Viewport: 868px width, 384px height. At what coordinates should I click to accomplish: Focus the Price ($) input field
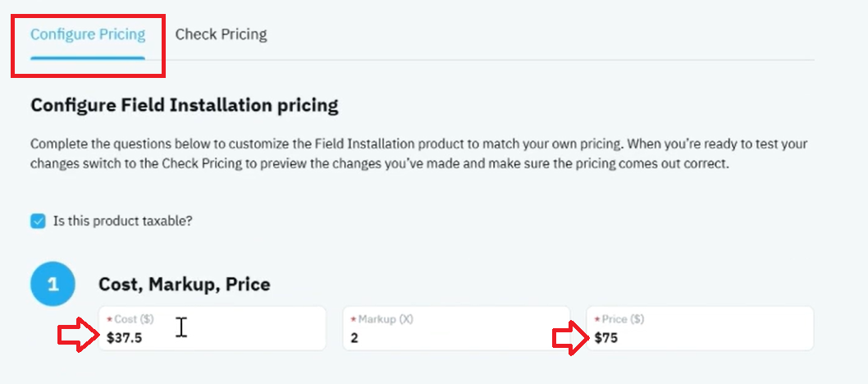(x=701, y=328)
